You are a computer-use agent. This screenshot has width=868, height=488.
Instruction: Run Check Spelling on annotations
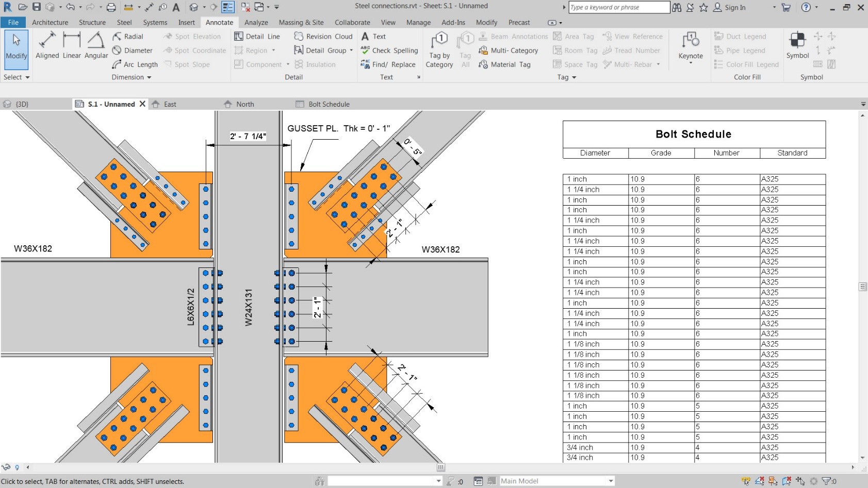click(389, 50)
